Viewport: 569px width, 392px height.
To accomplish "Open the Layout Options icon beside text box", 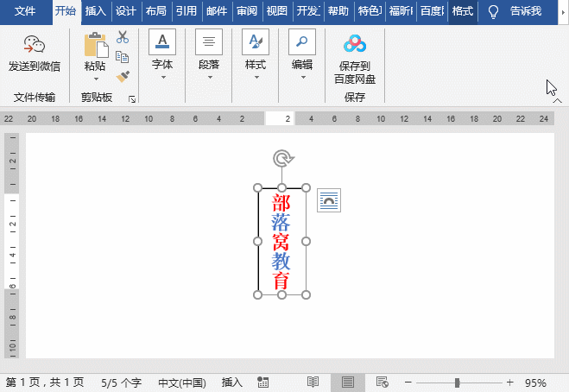I will coord(328,200).
